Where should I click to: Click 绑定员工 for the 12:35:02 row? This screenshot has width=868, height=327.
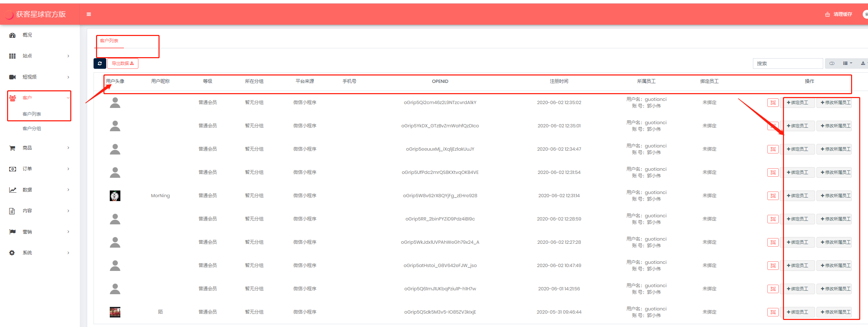[x=797, y=103]
